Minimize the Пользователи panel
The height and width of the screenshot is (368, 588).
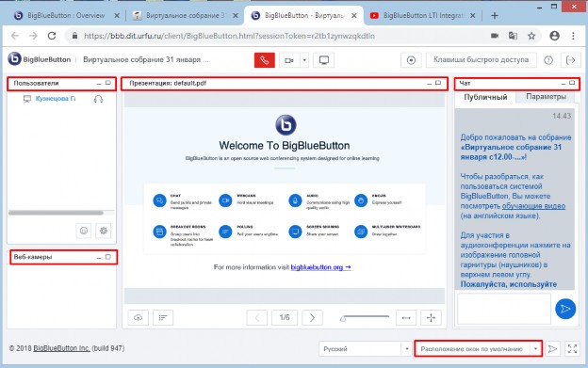tap(99, 84)
